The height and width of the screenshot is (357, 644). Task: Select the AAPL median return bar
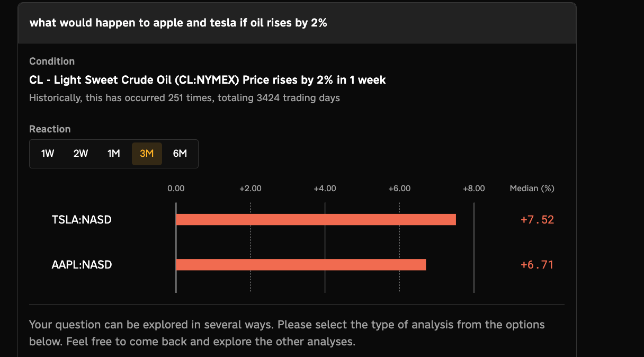click(301, 264)
